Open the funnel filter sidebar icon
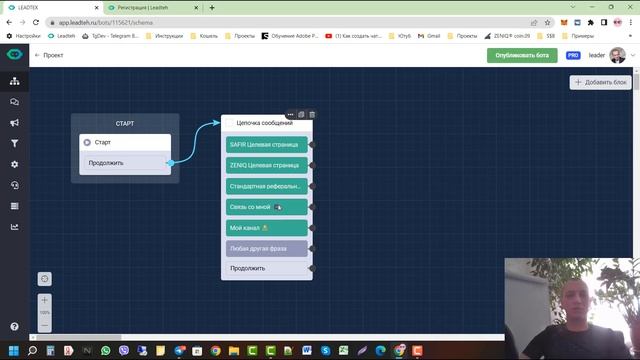 pos(15,143)
